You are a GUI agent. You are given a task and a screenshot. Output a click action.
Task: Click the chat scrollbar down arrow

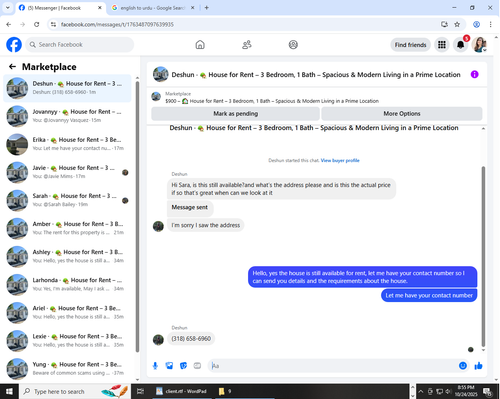click(483, 350)
